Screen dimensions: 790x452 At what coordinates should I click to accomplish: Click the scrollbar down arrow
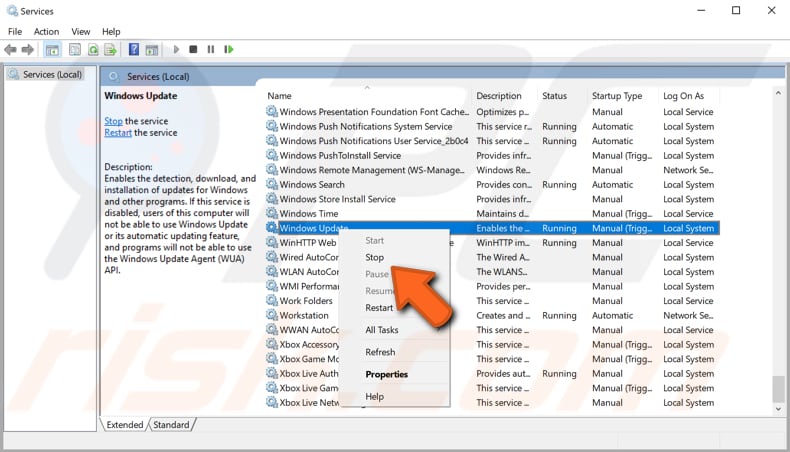tap(778, 409)
